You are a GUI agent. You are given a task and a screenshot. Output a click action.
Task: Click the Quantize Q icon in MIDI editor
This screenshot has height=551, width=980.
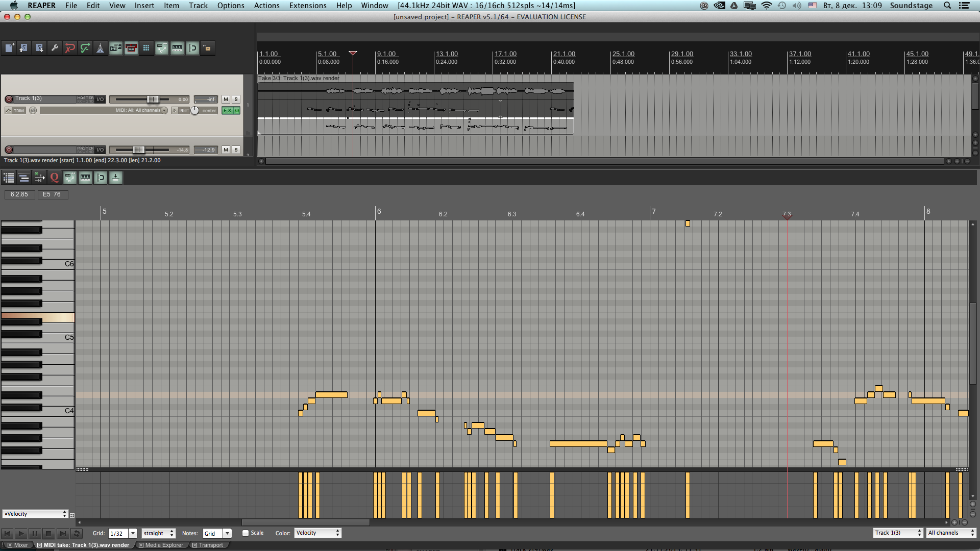click(x=55, y=178)
